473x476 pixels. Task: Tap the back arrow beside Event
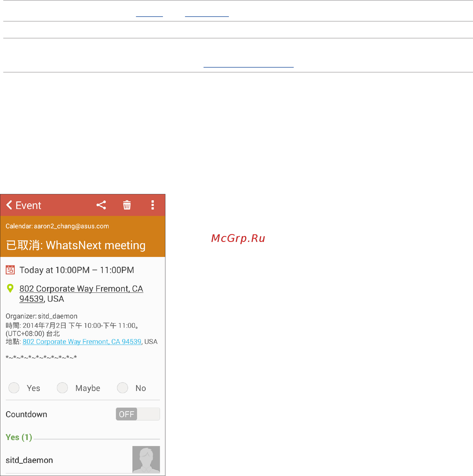pyautogui.click(x=9, y=205)
